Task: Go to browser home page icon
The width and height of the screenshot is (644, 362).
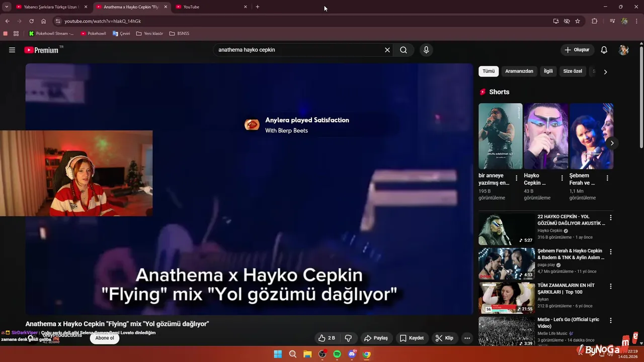Action: click(x=43, y=21)
